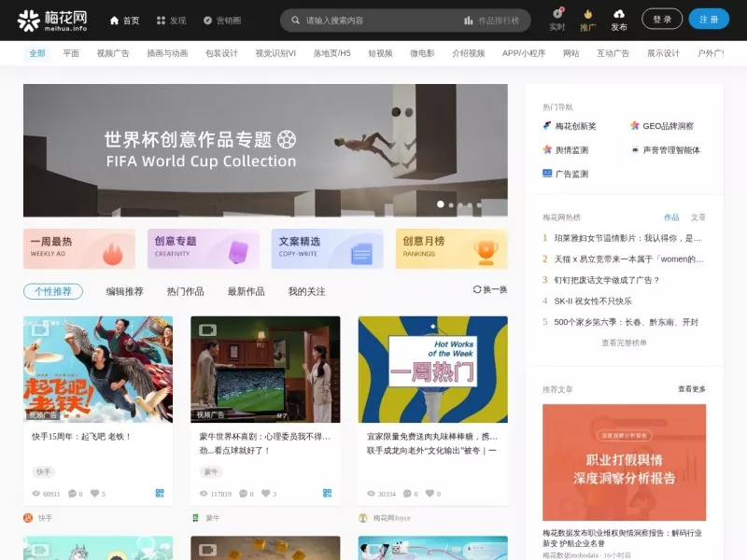The image size is (747, 560).
Task: Click the 快手 brand tag on first card
Action: coord(43,472)
